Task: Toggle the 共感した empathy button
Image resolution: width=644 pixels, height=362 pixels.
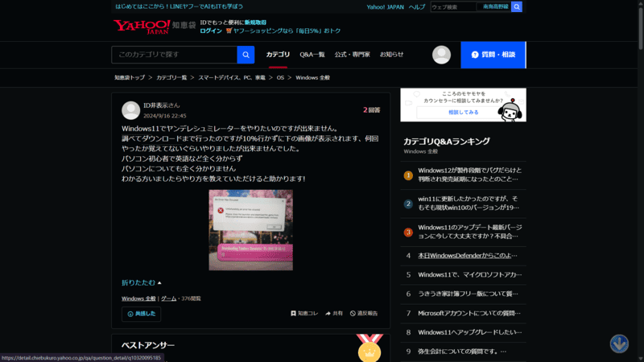Action: tap(142, 313)
